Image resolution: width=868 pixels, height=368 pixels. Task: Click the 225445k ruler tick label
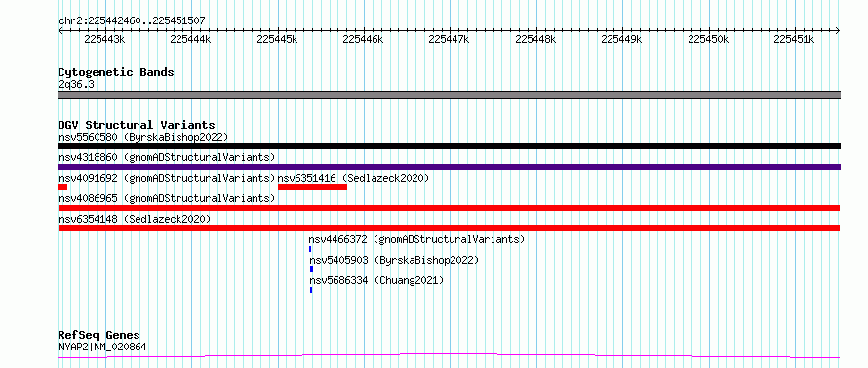click(277, 39)
